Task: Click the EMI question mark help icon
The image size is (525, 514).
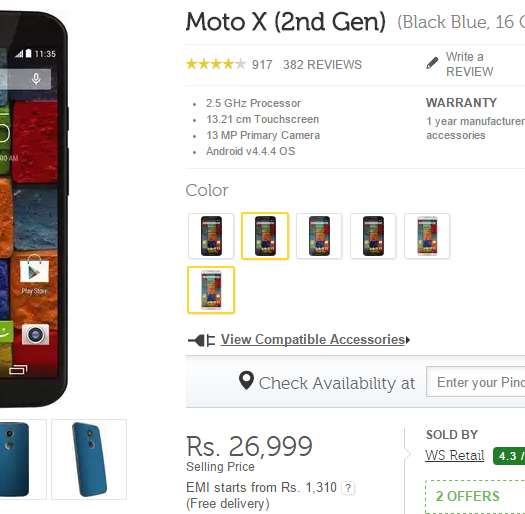Action: pos(348,488)
